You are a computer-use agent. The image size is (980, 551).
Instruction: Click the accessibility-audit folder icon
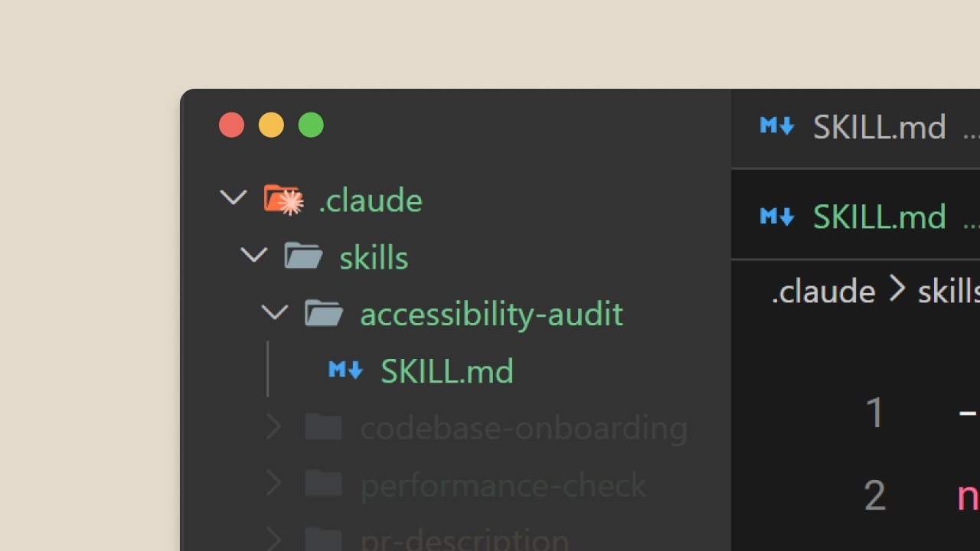(x=324, y=313)
